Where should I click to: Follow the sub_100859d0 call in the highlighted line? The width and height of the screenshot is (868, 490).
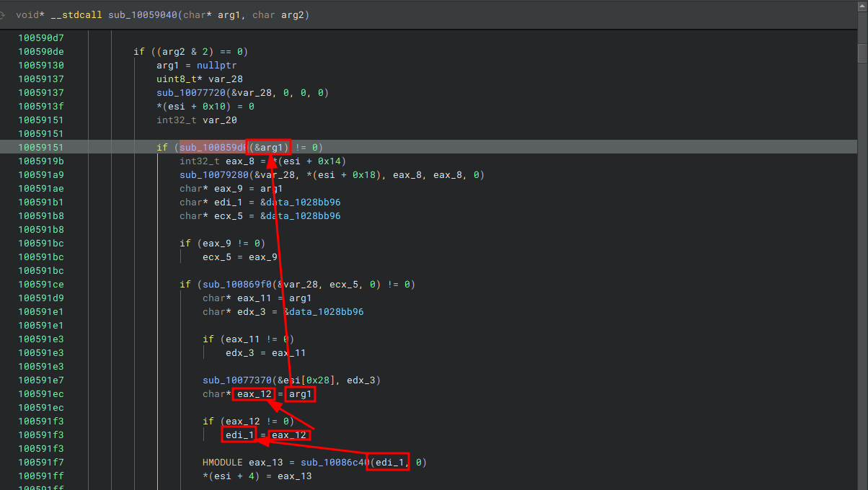pos(214,148)
